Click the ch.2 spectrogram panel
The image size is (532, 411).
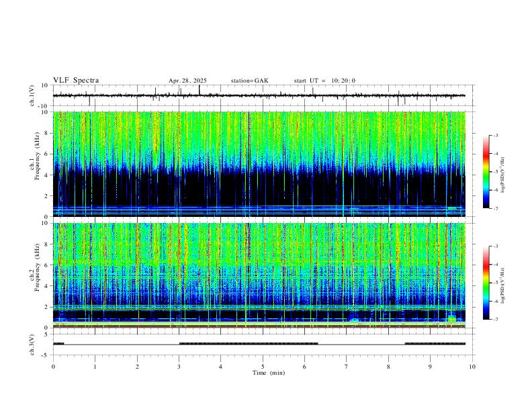click(259, 275)
